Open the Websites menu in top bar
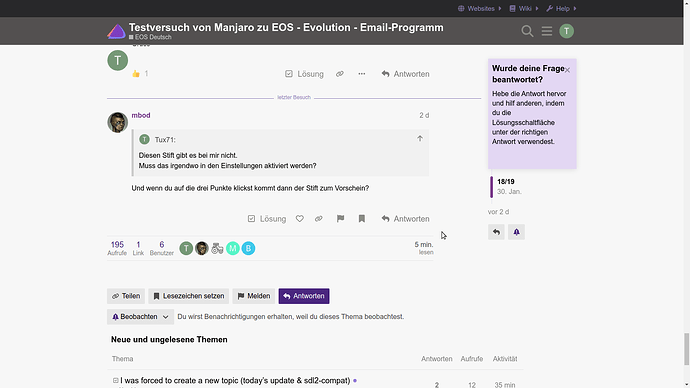 tap(480, 8)
